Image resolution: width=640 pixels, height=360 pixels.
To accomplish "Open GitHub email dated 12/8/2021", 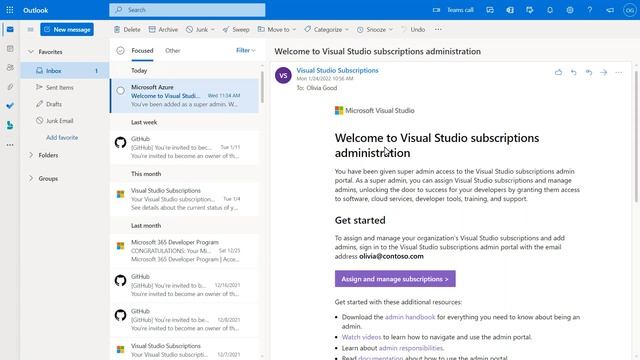I will tap(184, 320).
